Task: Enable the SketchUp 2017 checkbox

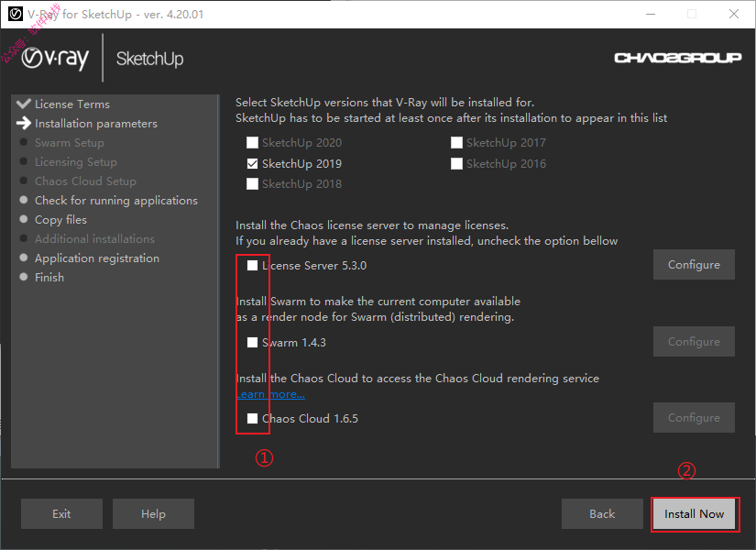Action: pyautogui.click(x=456, y=143)
